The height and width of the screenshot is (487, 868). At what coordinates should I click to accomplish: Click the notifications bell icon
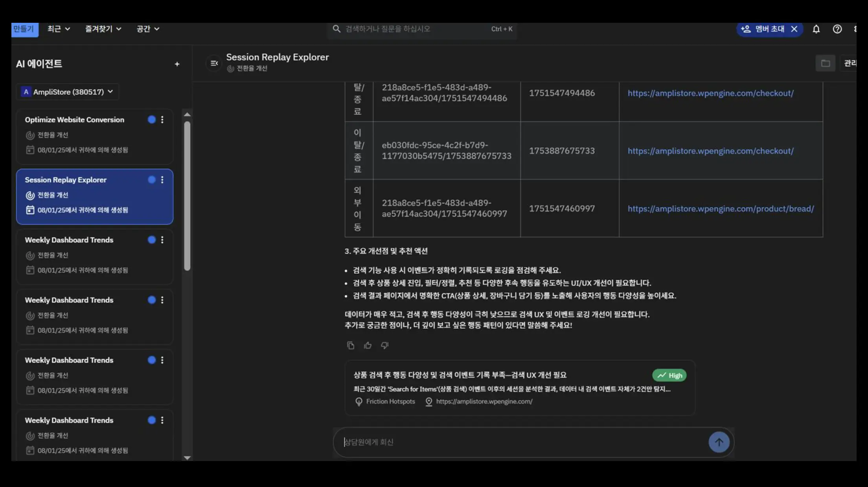[x=816, y=29]
